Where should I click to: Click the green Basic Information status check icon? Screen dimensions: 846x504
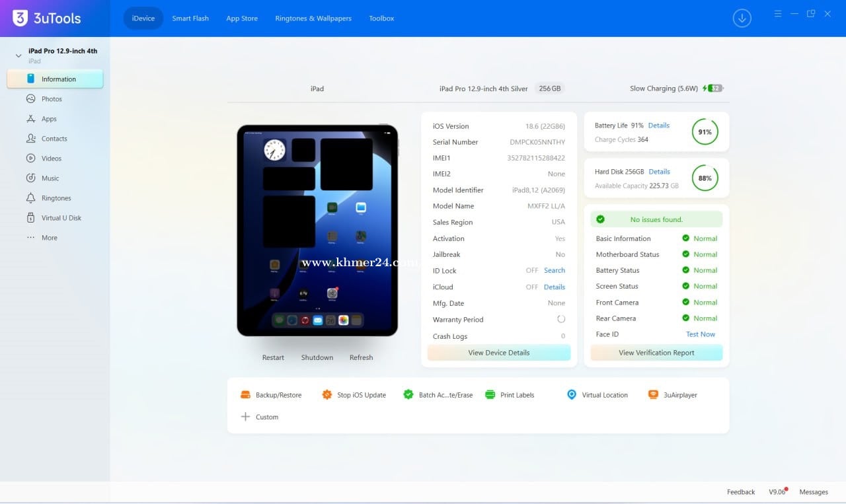[x=686, y=238]
